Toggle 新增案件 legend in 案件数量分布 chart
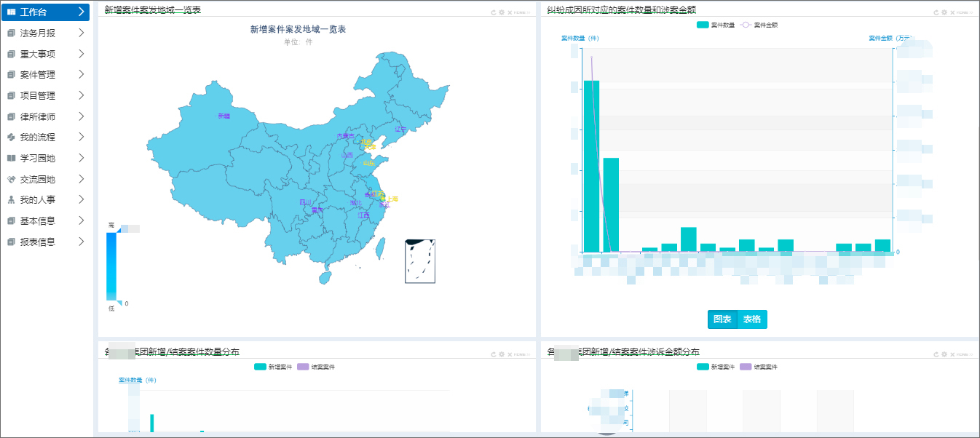980x438 pixels. (272, 367)
